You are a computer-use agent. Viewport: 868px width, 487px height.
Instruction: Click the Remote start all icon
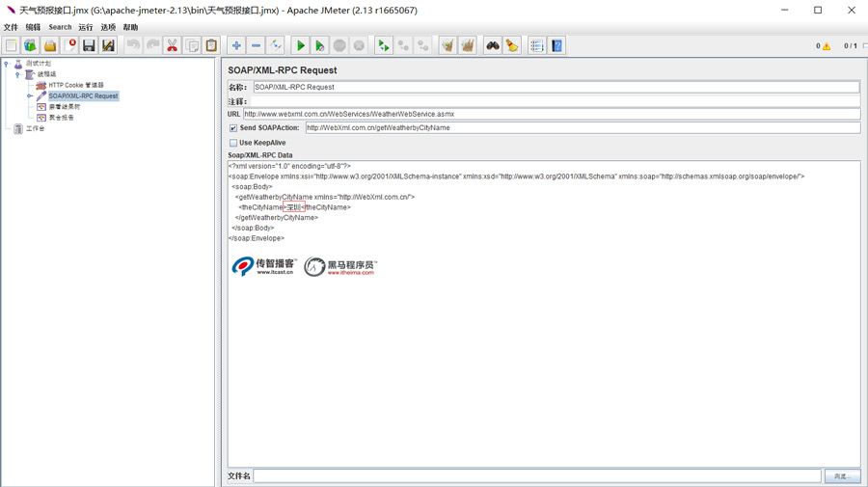[384, 46]
